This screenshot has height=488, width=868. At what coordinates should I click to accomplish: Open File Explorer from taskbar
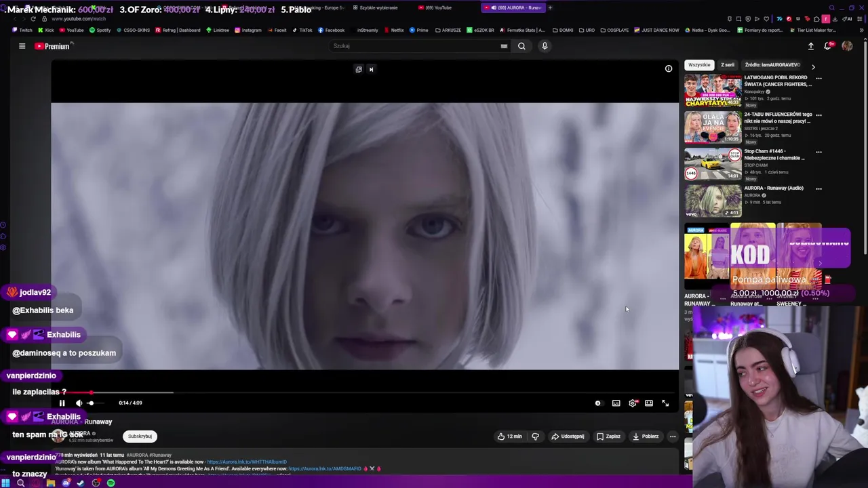pyautogui.click(x=50, y=483)
